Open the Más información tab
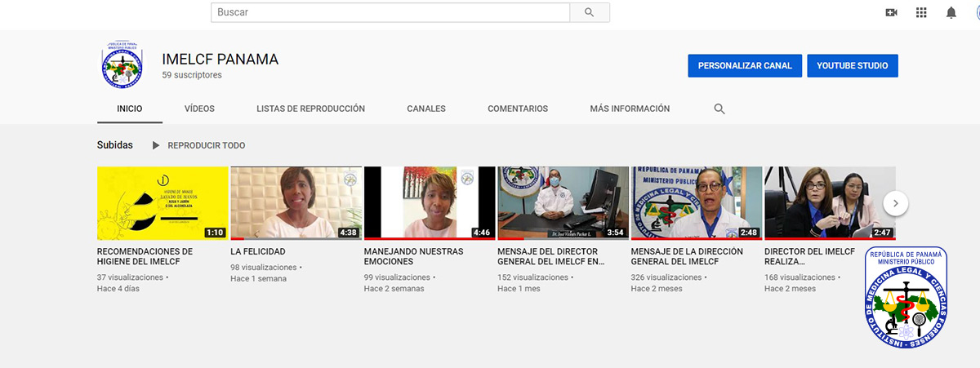The height and width of the screenshot is (368, 980). coord(630,109)
